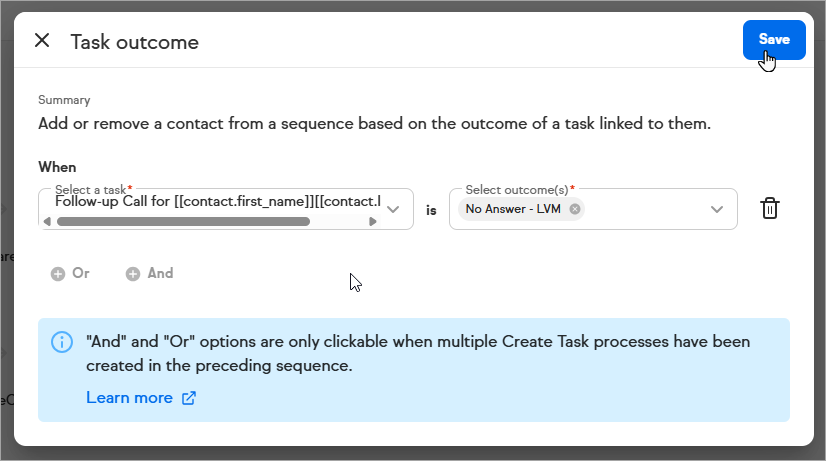826x461 pixels.
Task: Click the plus icon beside Or
Action: pyautogui.click(x=57, y=274)
